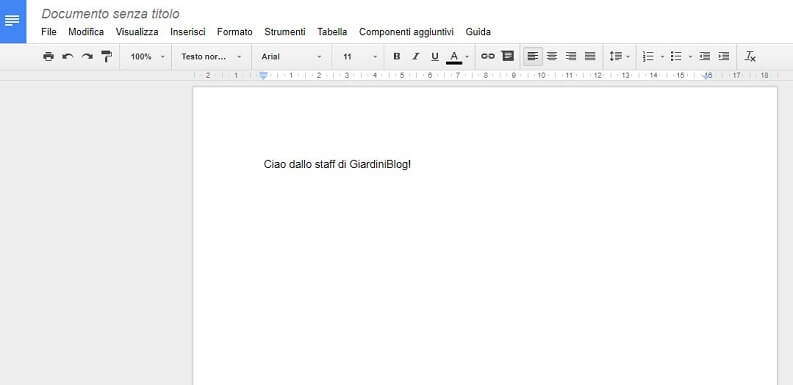793x385 pixels.
Task: Open the Componenti aggiuntivi menu
Action: [407, 32]
